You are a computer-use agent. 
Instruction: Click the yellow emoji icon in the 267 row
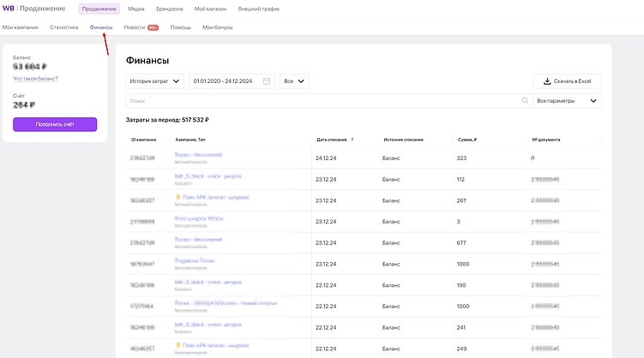(178, 197)
